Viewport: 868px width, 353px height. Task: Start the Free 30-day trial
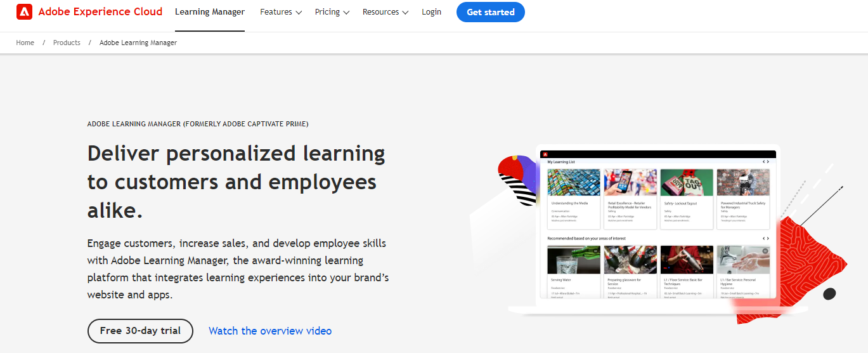pos(140,331)
